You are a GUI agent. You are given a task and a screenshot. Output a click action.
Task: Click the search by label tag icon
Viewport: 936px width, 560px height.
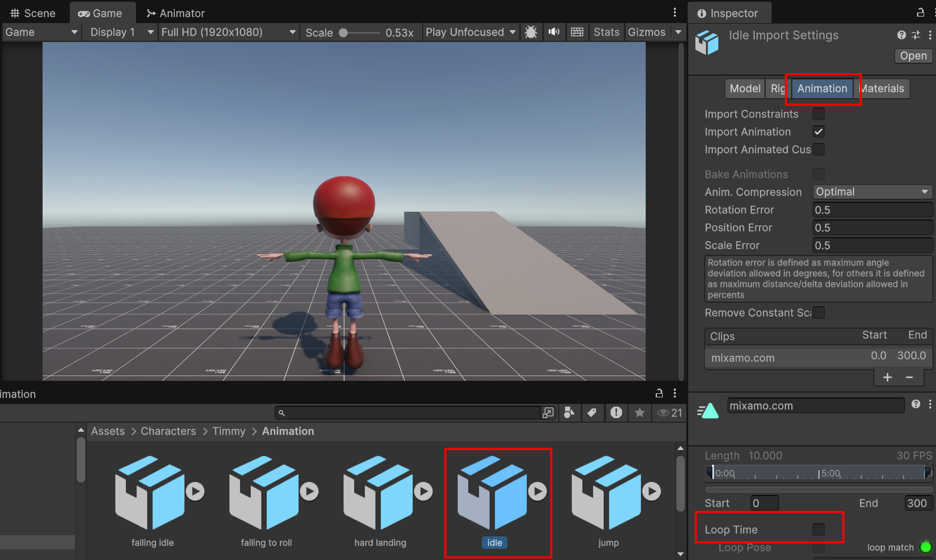(x=592, y=413)
